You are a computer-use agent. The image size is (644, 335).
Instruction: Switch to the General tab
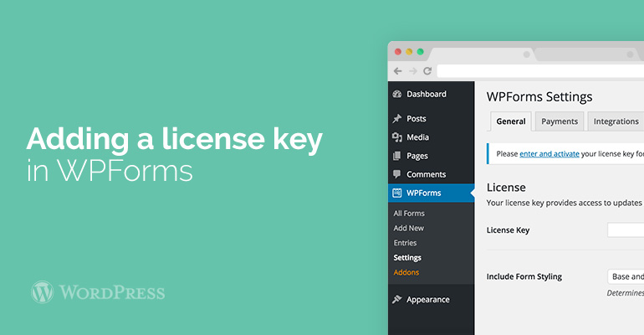coord(511,121)
